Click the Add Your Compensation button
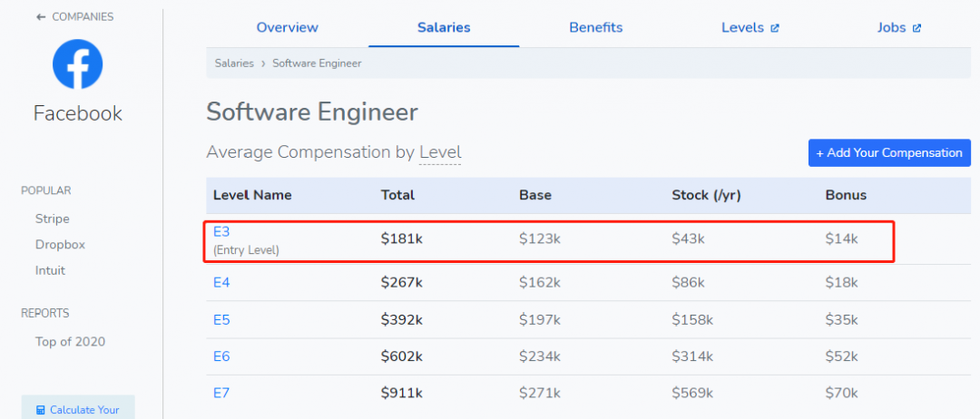The width and height of the screenshot is (980, 419). click(x=889, y=153)
